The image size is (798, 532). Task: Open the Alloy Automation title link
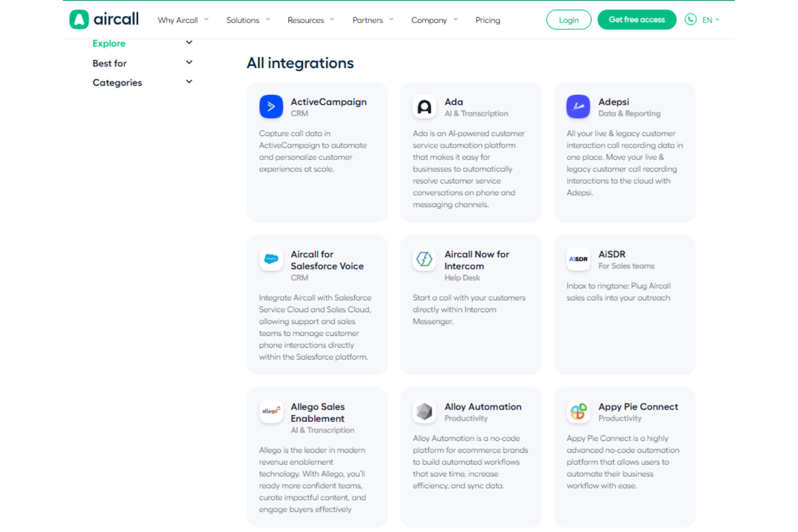pyautogui.click(x=483, y=407)
